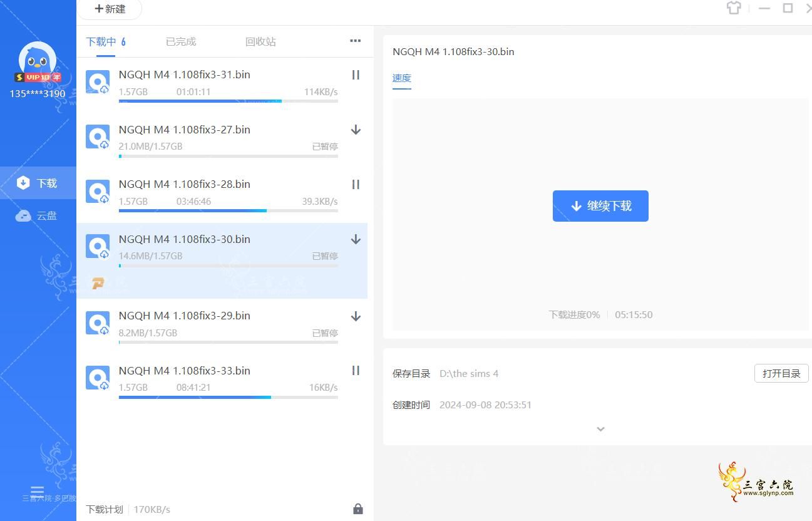Click the VIP 10年 badge
Screen dimensions: 812x521
click(38, 77)
